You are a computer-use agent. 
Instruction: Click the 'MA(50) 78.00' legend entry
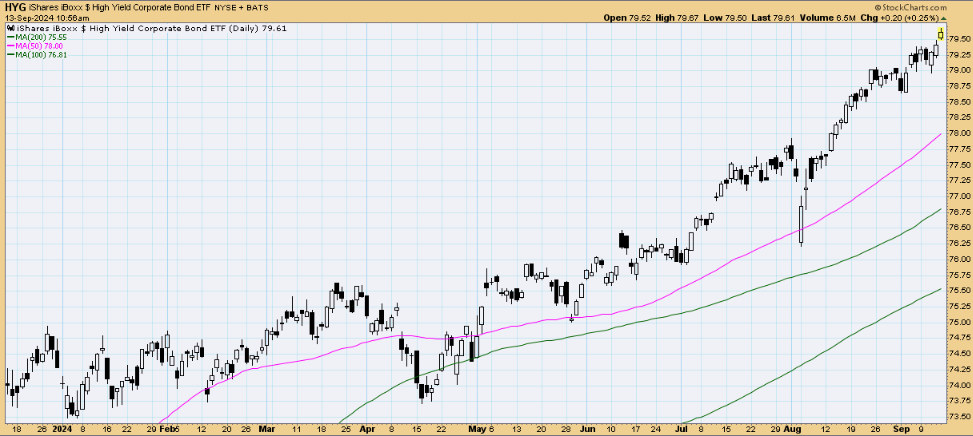tap(38, 46)
